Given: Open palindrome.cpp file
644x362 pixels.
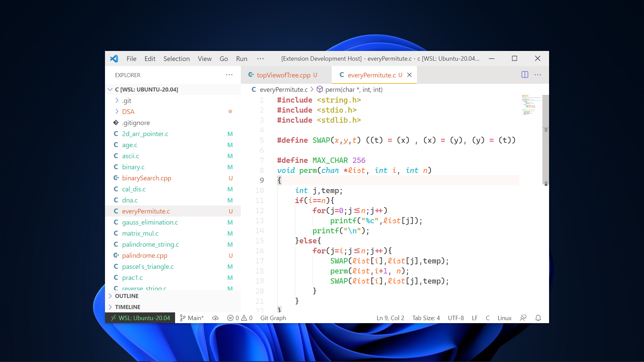Looking at the screenshot, I should [173, 255].
